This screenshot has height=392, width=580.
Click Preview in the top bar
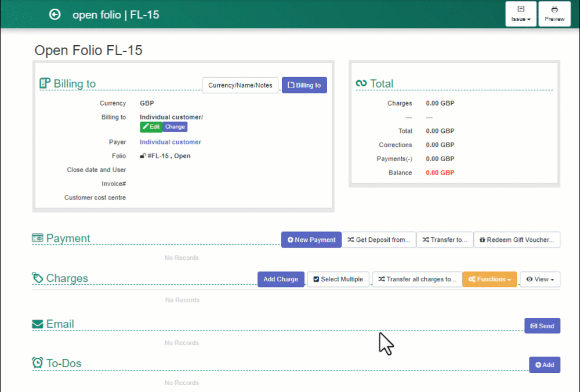pyautogui.click(x=554, y=14)
